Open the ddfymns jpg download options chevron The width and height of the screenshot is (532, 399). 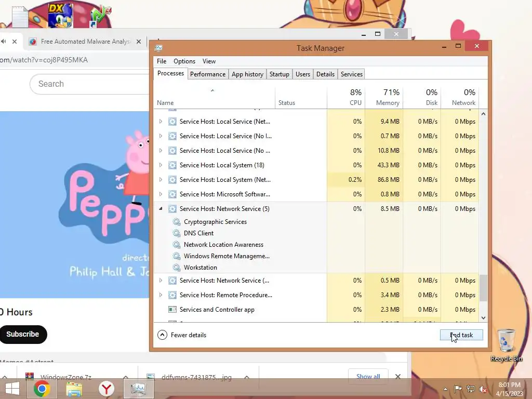(x=247, y=377)
